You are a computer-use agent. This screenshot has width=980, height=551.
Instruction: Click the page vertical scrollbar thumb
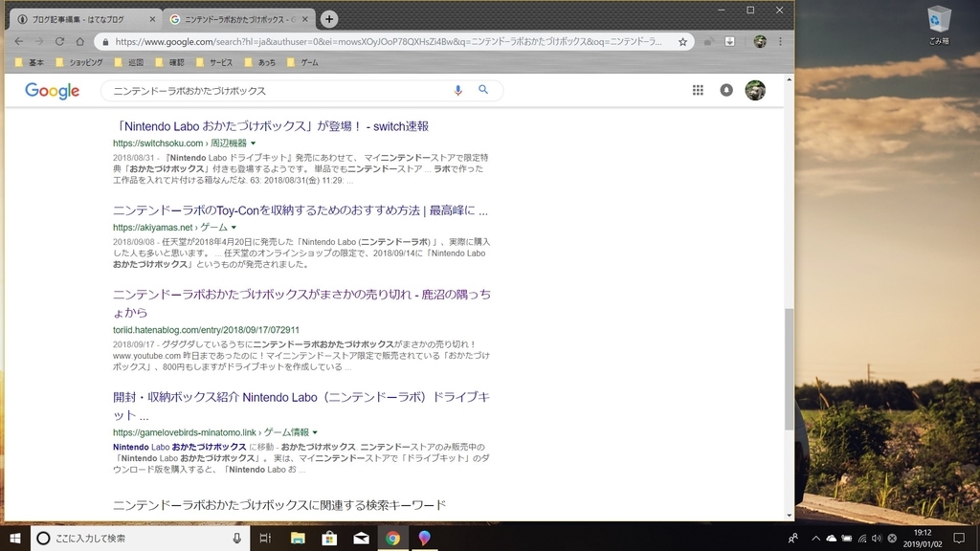tap(789, 368)
